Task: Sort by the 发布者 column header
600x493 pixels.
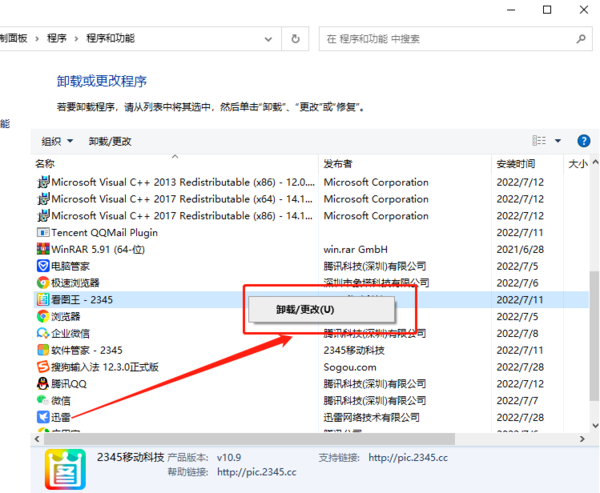Action: click(337, 163)
